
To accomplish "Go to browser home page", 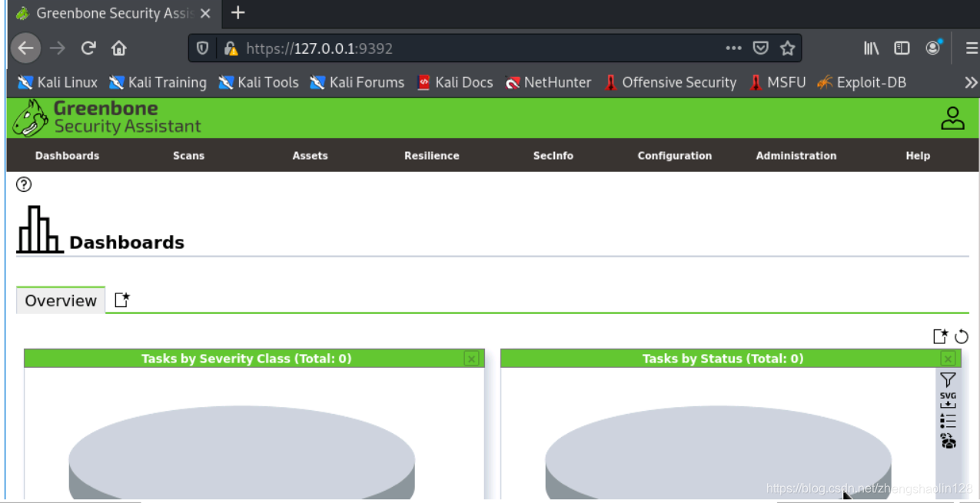I will tap(118, 48).
